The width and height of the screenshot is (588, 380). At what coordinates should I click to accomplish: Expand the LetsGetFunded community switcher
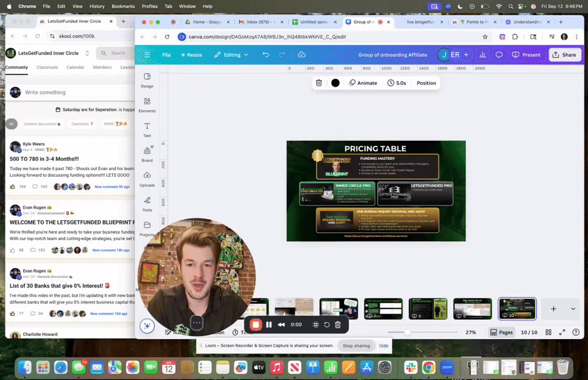pyautogui.click(x=87, y=53)
